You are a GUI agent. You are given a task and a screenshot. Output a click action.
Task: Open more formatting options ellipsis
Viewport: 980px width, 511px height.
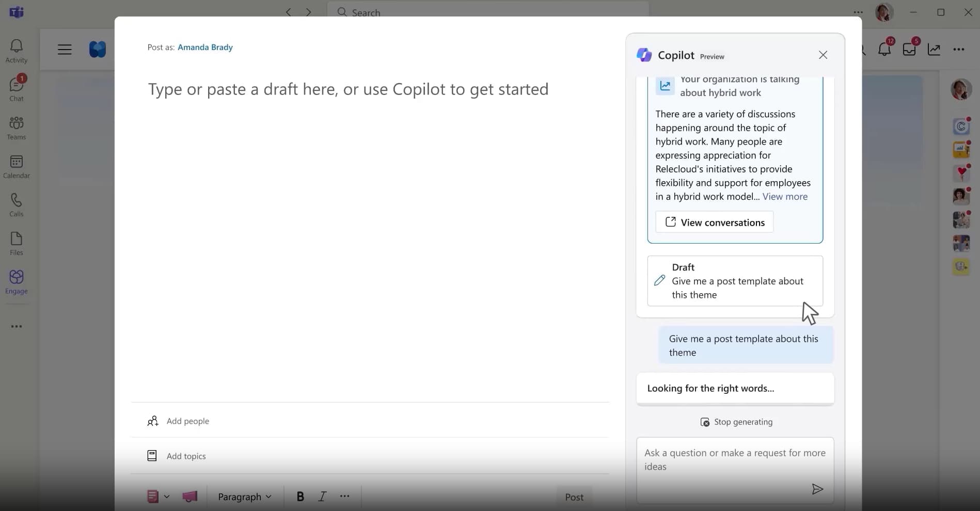344,497
